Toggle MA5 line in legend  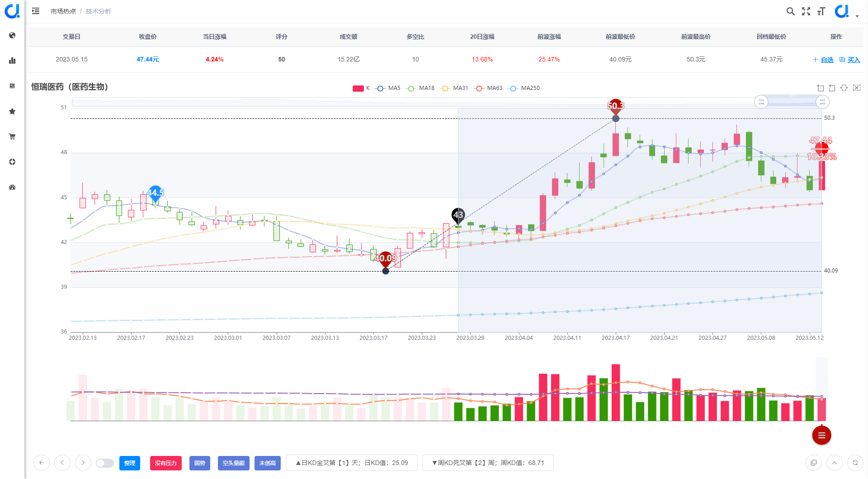pos(388,88)
